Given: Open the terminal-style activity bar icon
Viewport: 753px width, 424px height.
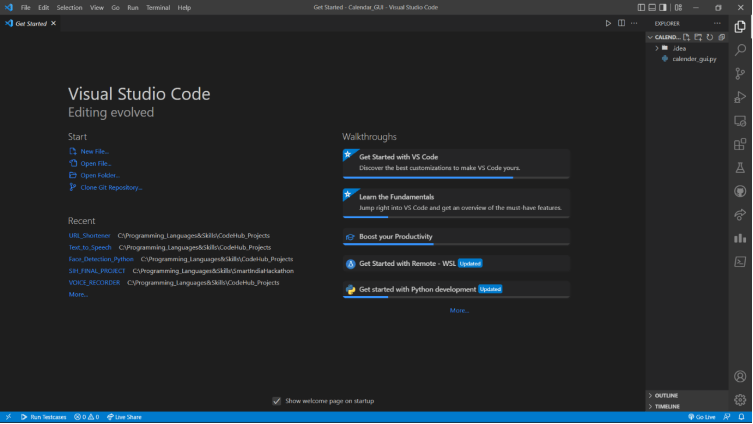Looking at the screenshot, I should [x=740, y=262].
